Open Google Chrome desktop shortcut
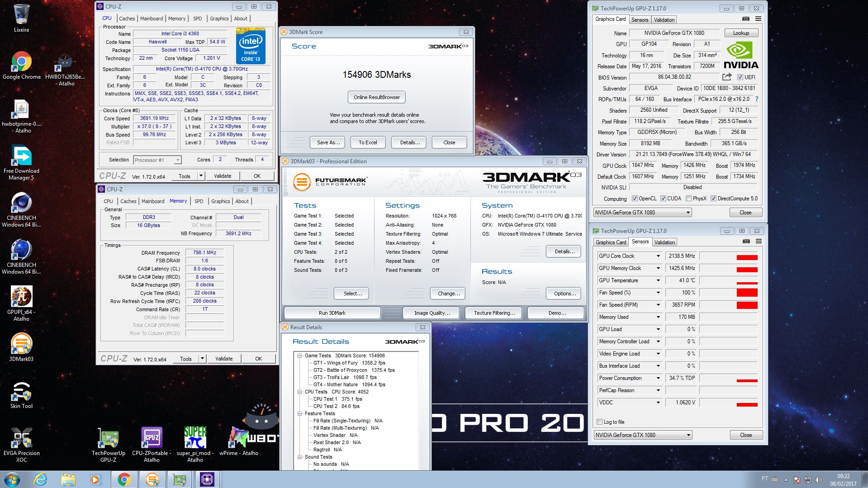This screenshot has width=868, height=488. tap(21, 66)
